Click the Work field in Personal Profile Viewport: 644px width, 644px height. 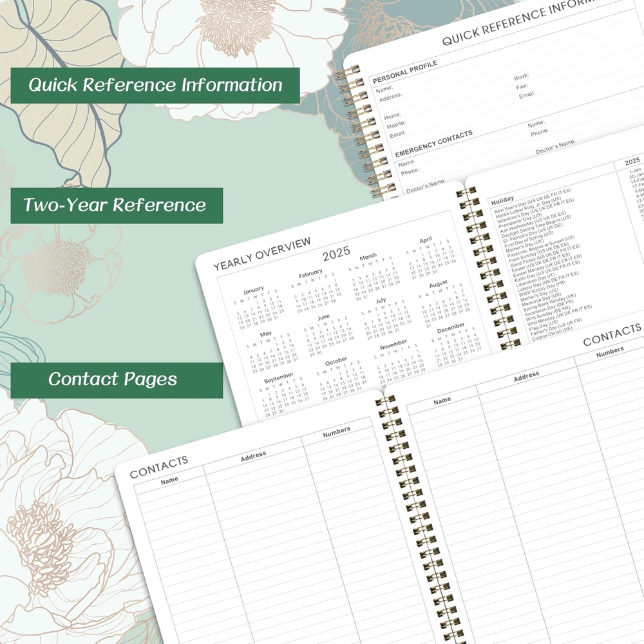pyautogui.click(x=521, y=77)
